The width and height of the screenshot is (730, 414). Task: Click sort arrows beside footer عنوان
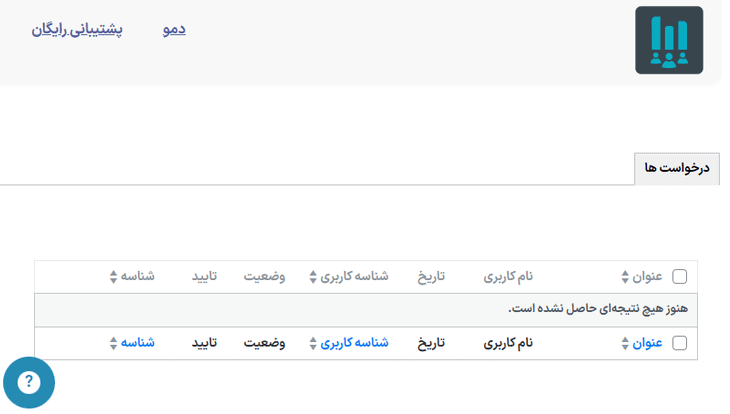point(625,343)
